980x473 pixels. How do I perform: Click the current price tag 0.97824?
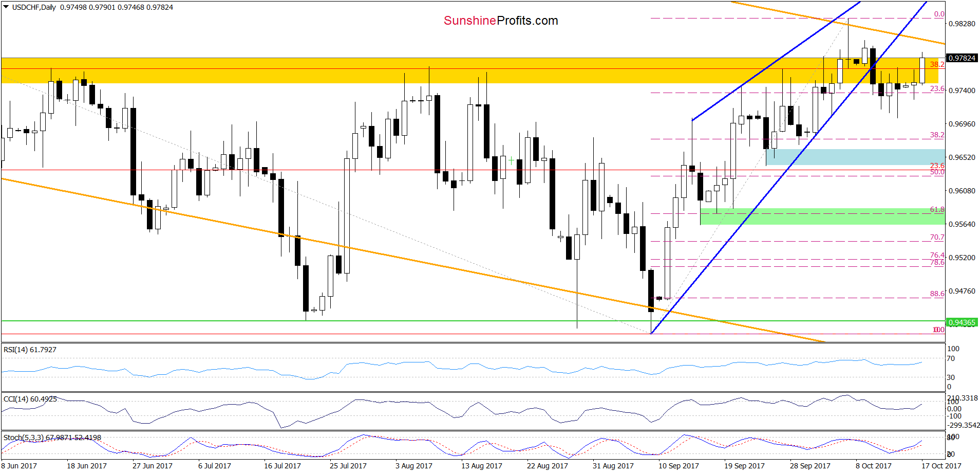tap(962, 58)
